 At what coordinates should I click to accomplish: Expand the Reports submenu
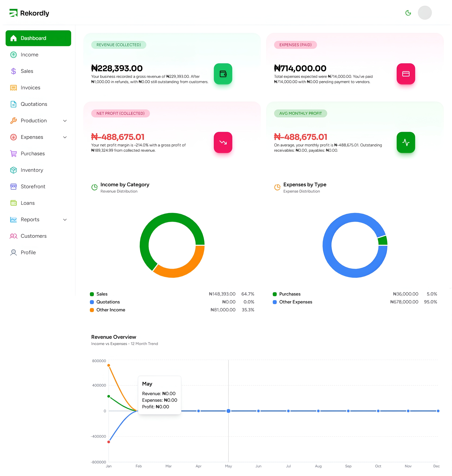[x=65, y=219]
